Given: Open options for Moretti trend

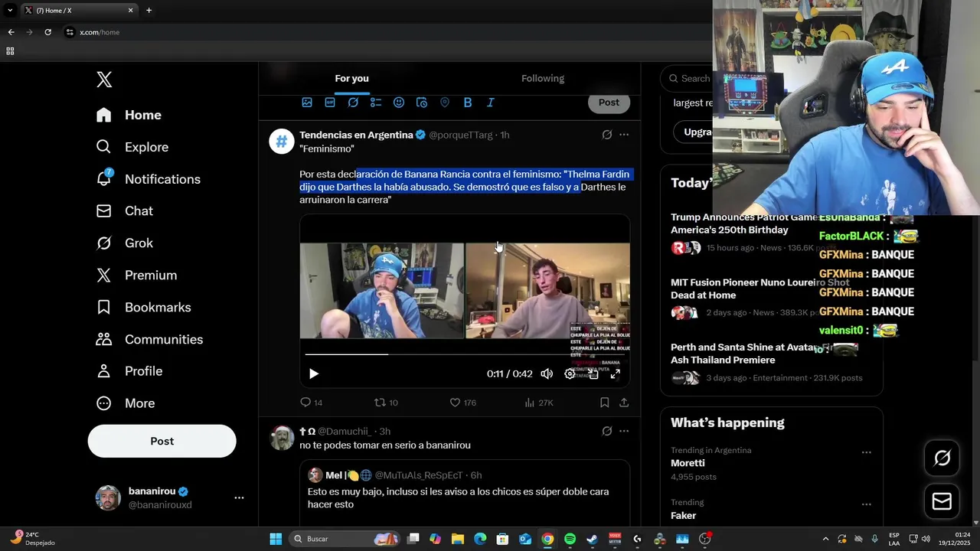Looking at the screenshot, I should 866,452.
